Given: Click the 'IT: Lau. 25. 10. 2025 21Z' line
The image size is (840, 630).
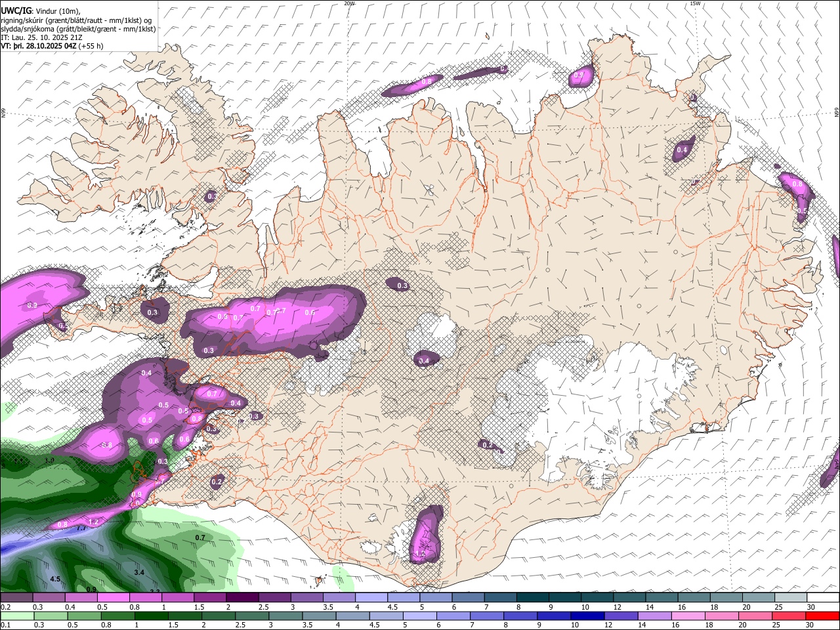Looking at the screenshot, I should point(41,37).
